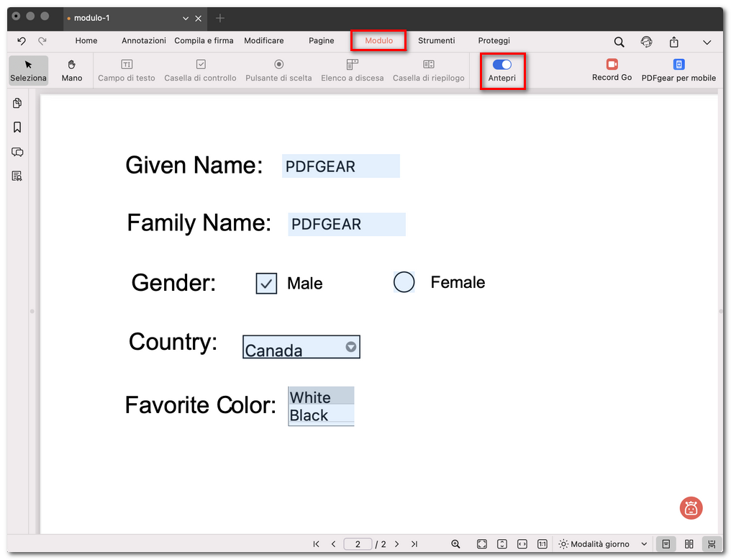Select the Female radio button
The height and width of the screenshot is (560, 731).
(404, 282)
